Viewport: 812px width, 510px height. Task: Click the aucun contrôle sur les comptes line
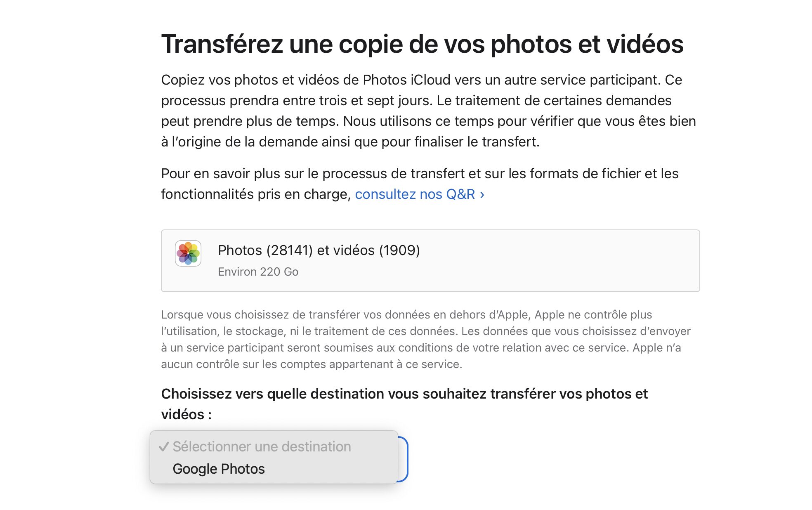312,364
